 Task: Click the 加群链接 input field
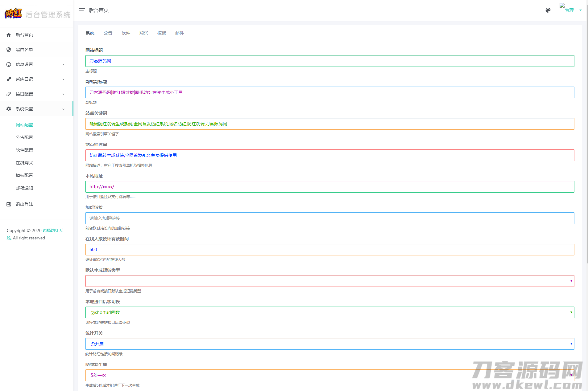click(x=329, y=218)
